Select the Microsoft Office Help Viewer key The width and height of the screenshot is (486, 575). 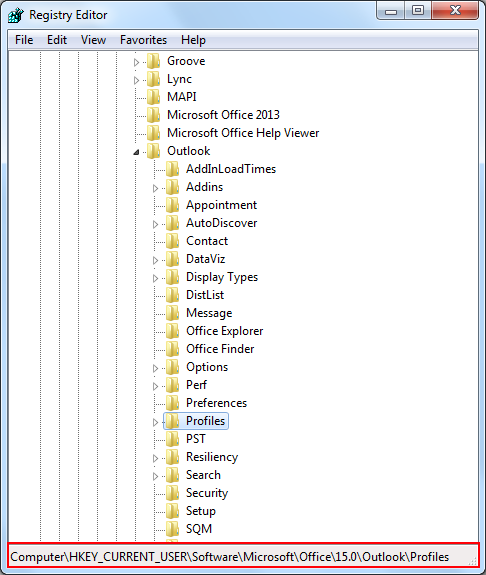tap(243, 133)
